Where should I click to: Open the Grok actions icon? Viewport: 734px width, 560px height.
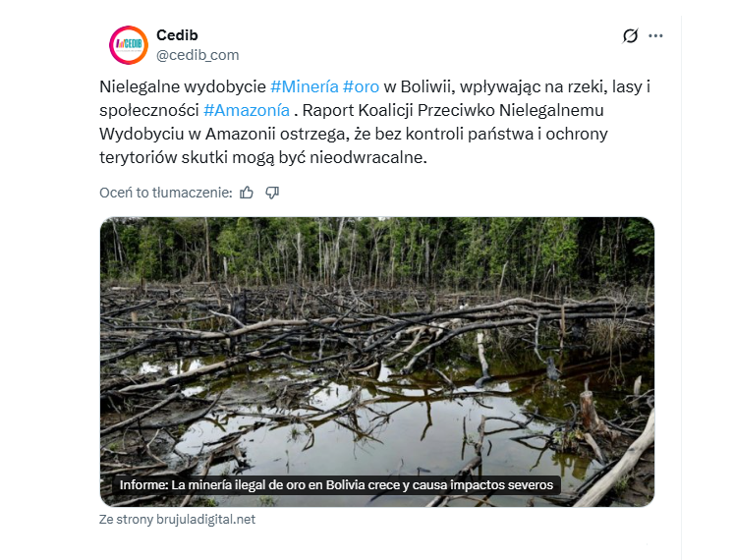pyautogui.click(x=631, y=36)
